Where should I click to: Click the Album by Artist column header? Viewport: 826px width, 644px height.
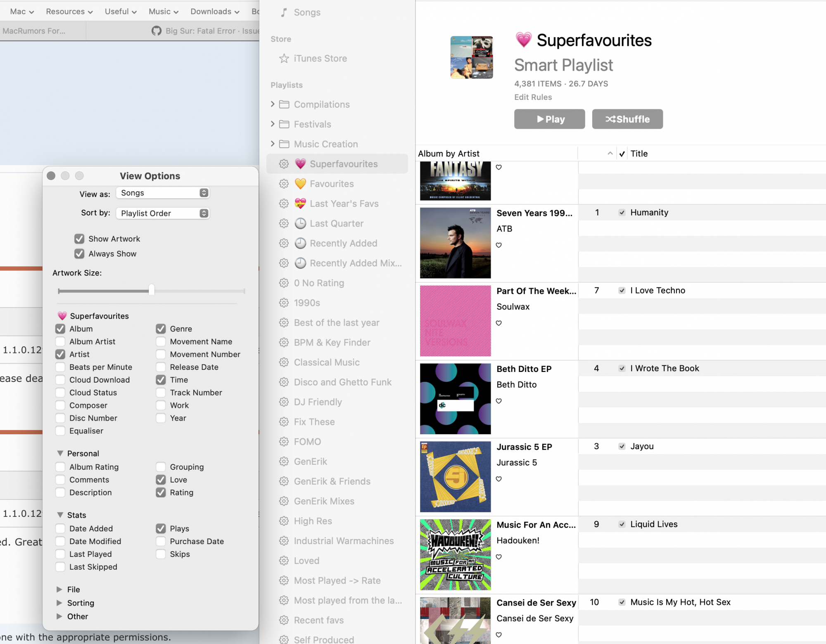[x=449, y=154]
